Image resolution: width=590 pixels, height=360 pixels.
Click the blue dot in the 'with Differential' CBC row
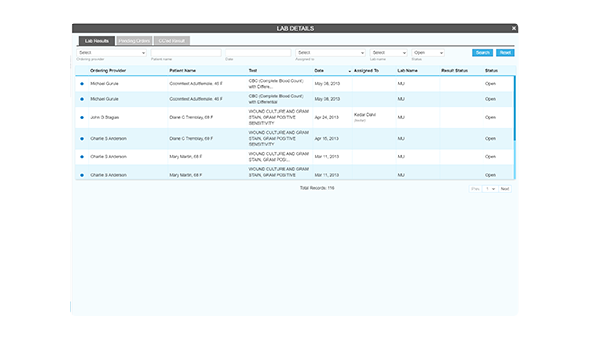click(x=82, y=99)
